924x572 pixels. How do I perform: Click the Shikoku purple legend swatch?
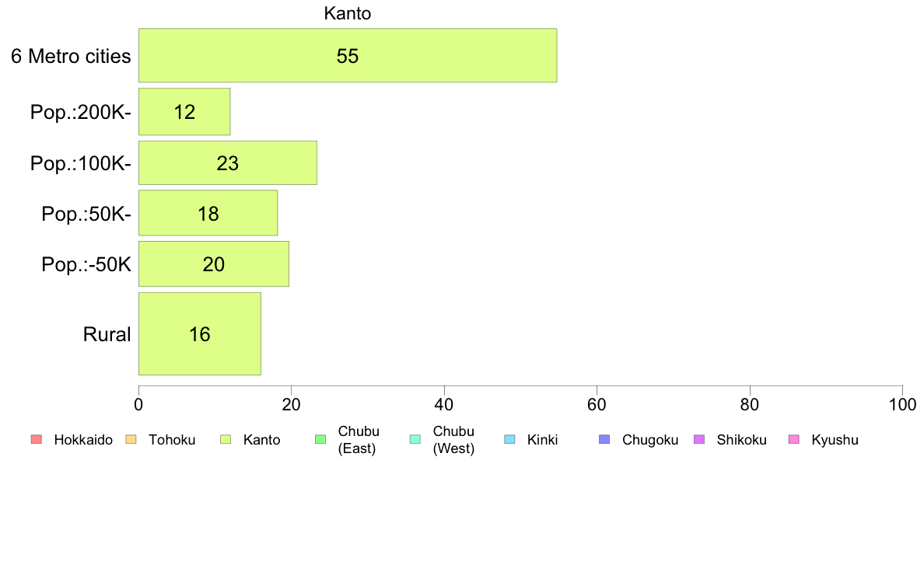[x=699, y=439]
